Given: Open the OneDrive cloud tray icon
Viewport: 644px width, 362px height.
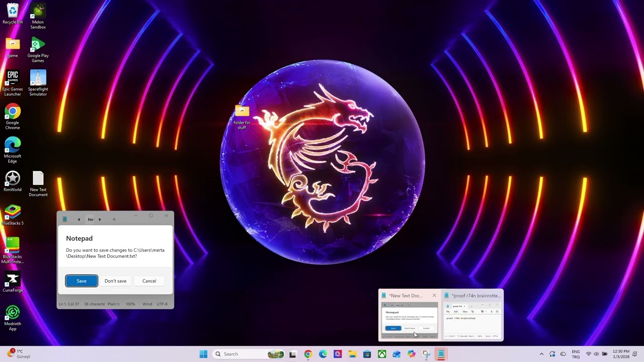Looking at the screenshot, I should pyautogui.click(x=563, y=354).
